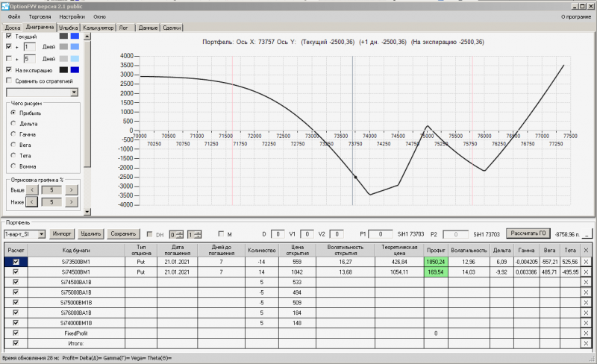Switch to the Калькулятор tab

(x=99, y=28)
